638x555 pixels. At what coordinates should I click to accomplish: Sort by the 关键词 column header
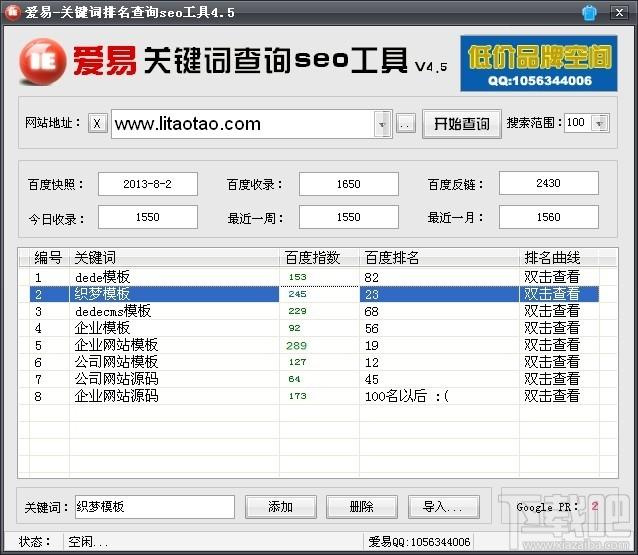(174, 258)
